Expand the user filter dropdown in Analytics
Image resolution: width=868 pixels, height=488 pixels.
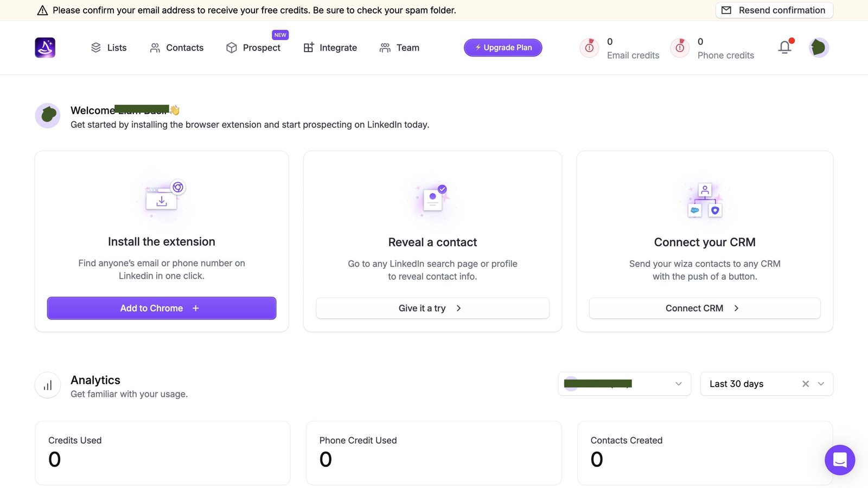[x=624, y=384]
